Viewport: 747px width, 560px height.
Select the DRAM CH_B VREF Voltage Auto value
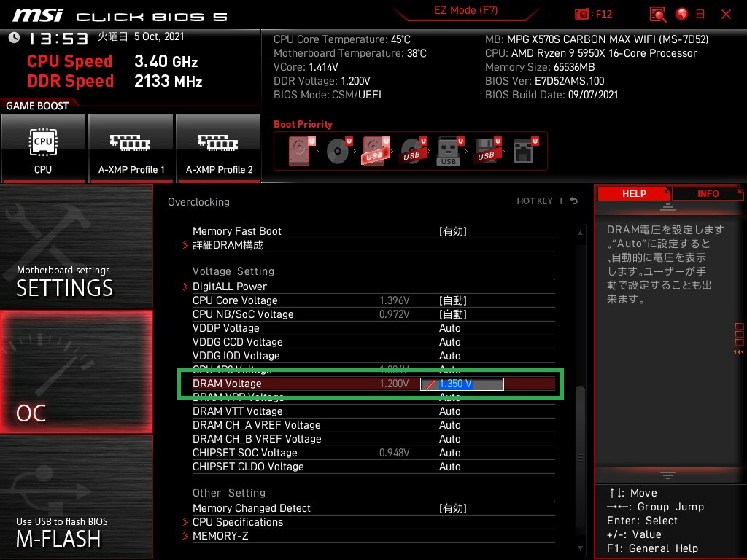coord(449,438)
